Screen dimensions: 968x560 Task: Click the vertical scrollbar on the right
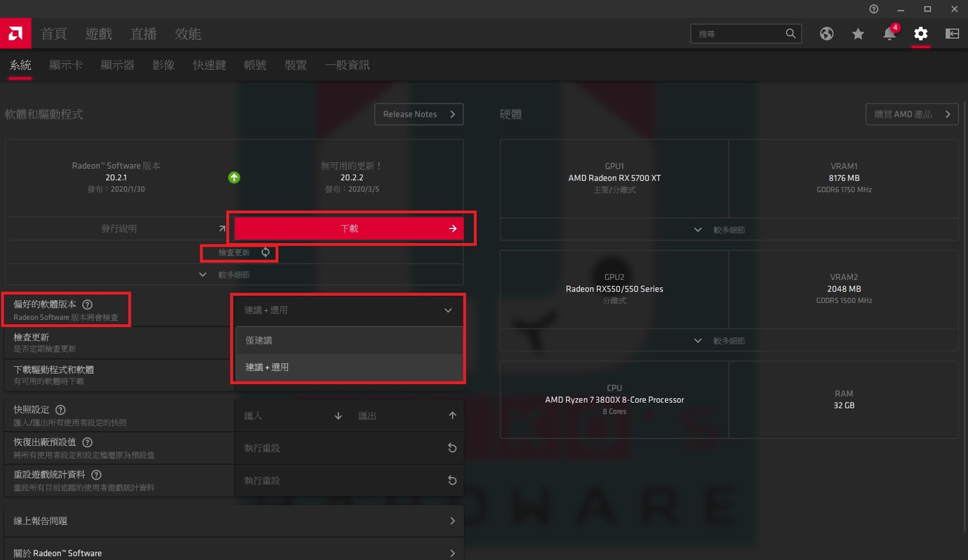(x=965, y=317)
